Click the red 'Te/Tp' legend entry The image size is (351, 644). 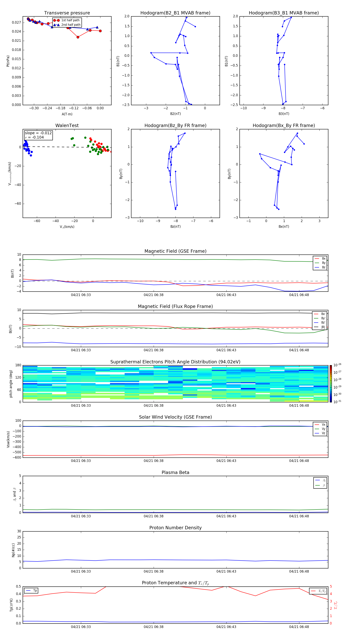pyautogui.click(x=318, y=591)
